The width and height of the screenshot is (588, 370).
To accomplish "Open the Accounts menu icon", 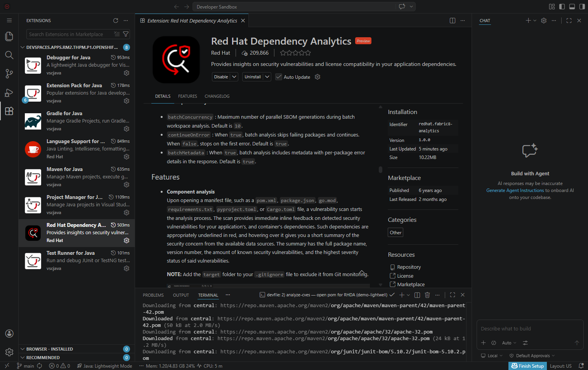I will point(9,334).
